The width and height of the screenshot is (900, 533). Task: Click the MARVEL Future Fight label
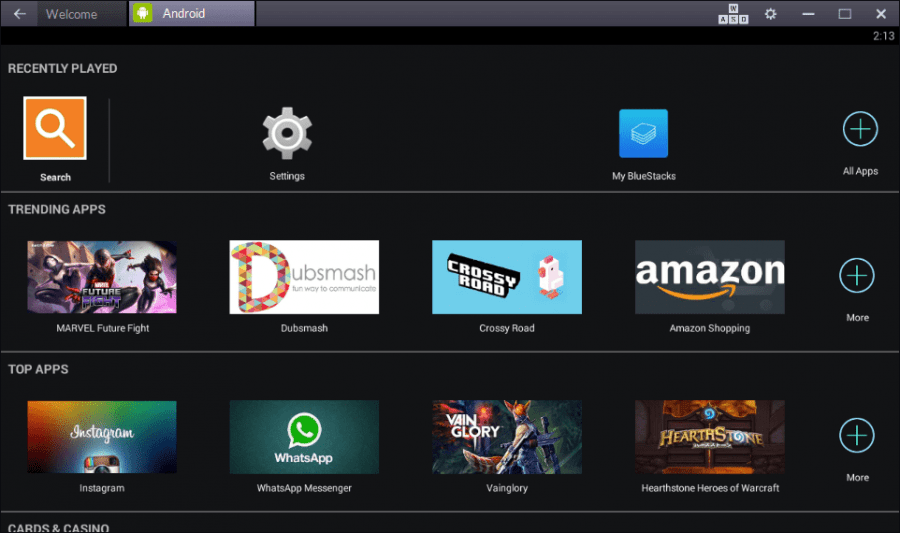[x=103, y=328]
